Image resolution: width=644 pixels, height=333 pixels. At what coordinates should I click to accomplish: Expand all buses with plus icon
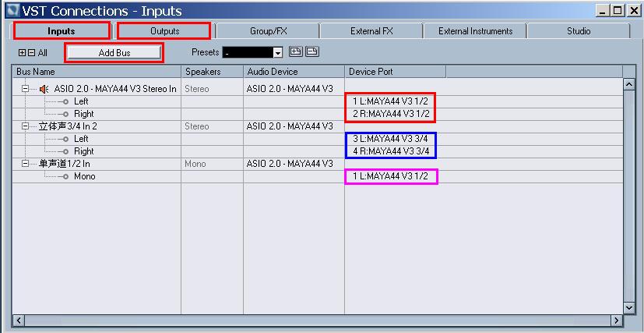[22, 53]
